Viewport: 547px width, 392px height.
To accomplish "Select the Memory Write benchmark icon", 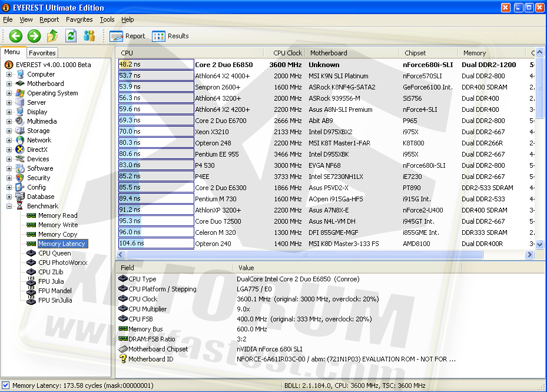I will tap(31, 225).
